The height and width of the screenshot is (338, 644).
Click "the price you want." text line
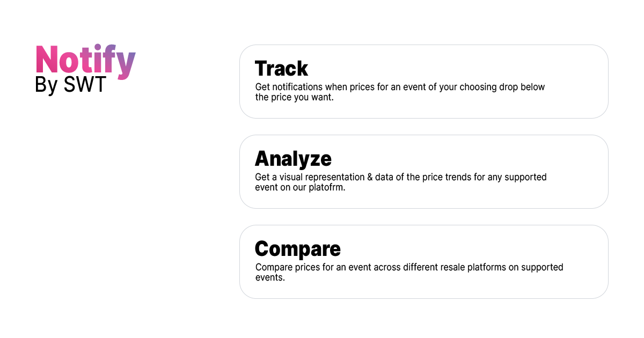click(x=295, y=97)
